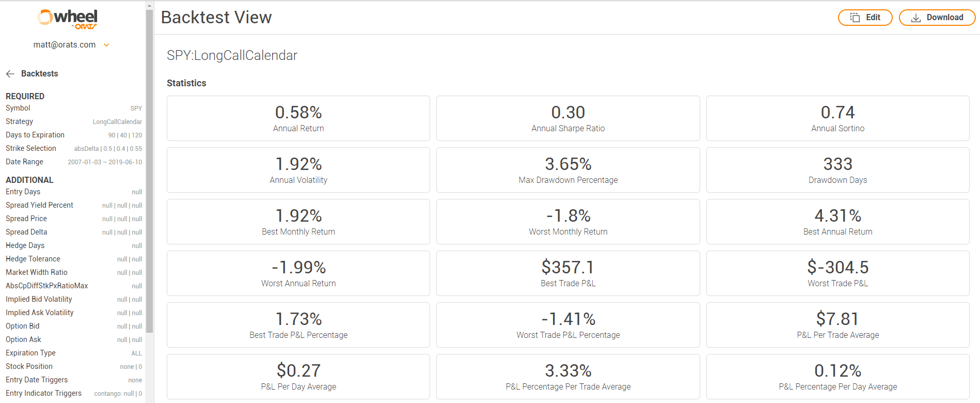The width and height of the screenshot is (980, 403).
Task: Click the back arrow beside Backtests
Action: pyautogui.click(x=10, y=74)
